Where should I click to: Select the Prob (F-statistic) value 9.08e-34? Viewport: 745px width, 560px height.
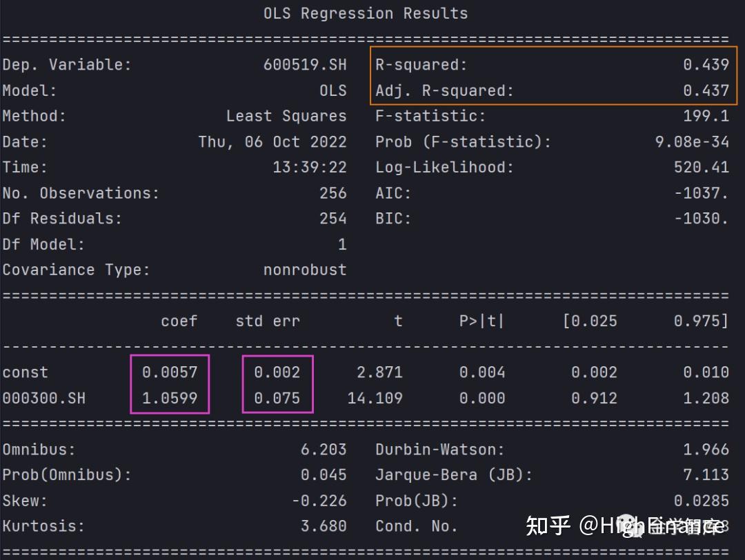[x=694, y=141]
